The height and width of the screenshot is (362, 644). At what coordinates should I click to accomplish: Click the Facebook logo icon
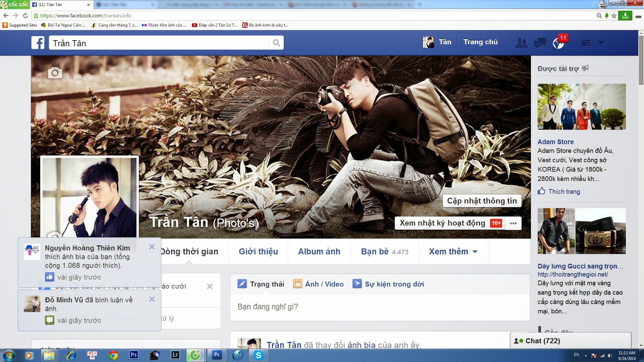[38, 43]
